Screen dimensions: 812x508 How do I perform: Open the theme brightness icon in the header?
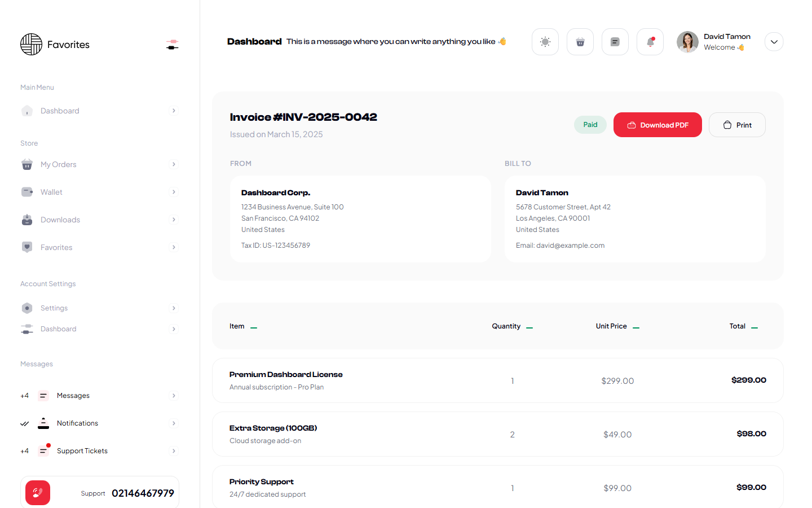545,41
